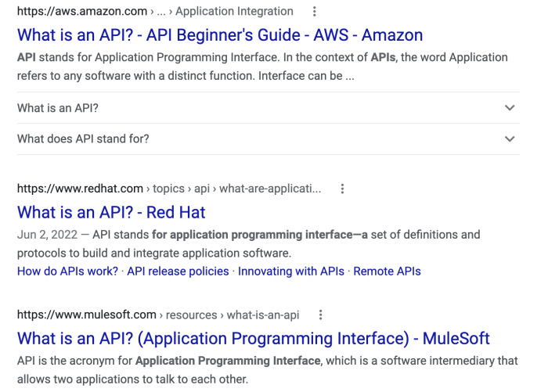Click the "Application Integration" breadcrumb text
The image size is (548, 392).
(234, 12)
